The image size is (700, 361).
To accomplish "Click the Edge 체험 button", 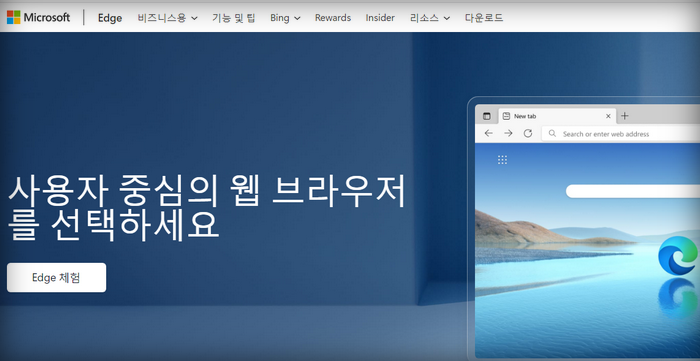I will coord(57,278).
